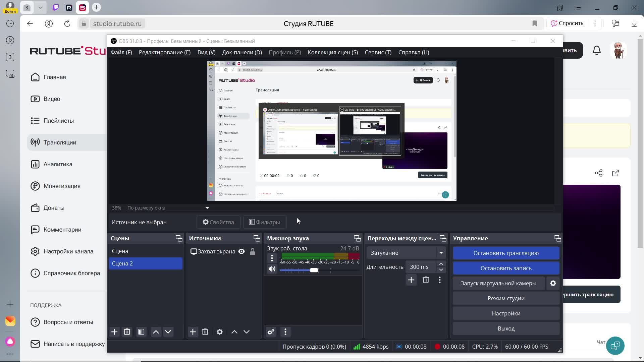The width and height of the screenshot is (644, 362).
Task: Toggle visibility of Захват экрана source
Action: [241, 251]
